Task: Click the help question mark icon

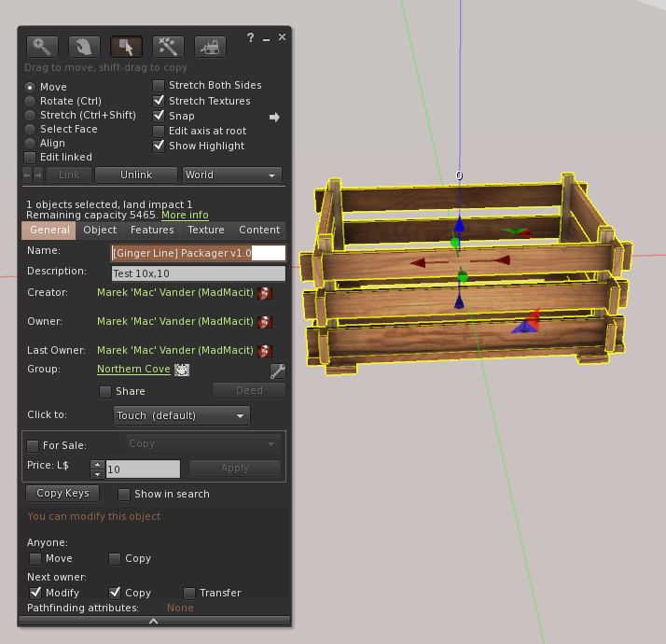Action: [x=250, y=37]
